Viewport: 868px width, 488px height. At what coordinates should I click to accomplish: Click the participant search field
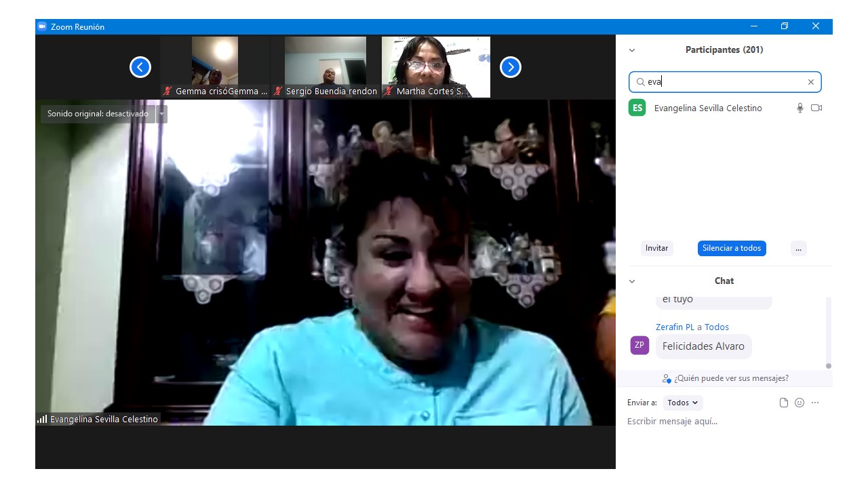(725, 82)
